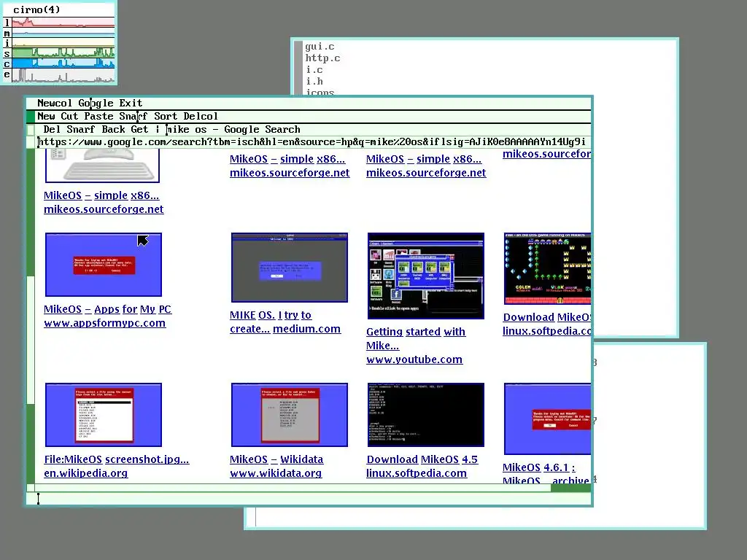Click Del in the window tag

coord(52,130)
